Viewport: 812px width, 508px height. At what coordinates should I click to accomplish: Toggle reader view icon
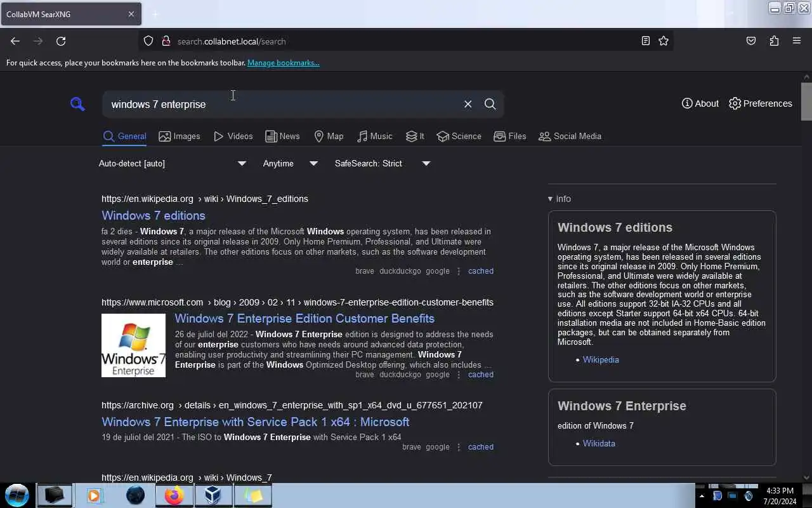[x=645, y=41]
